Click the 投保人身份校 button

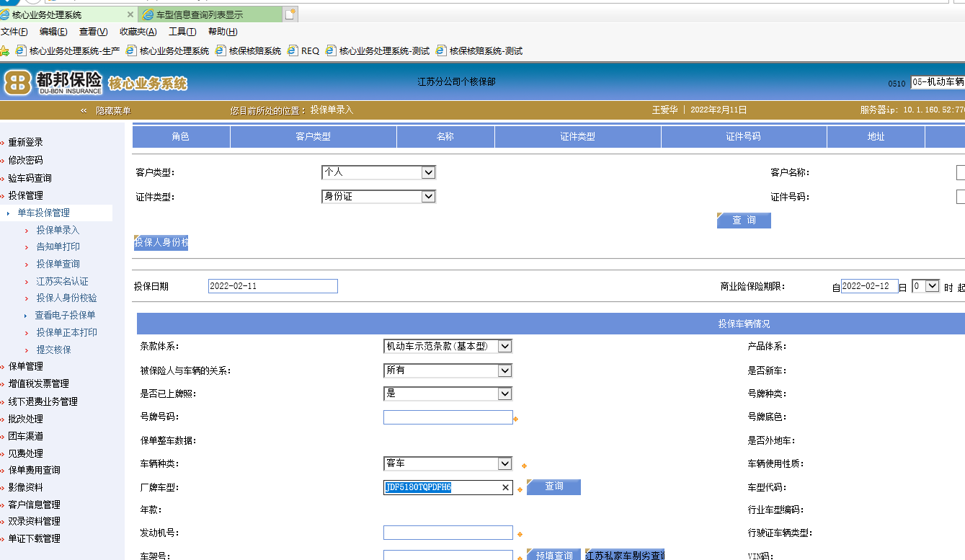161,242
